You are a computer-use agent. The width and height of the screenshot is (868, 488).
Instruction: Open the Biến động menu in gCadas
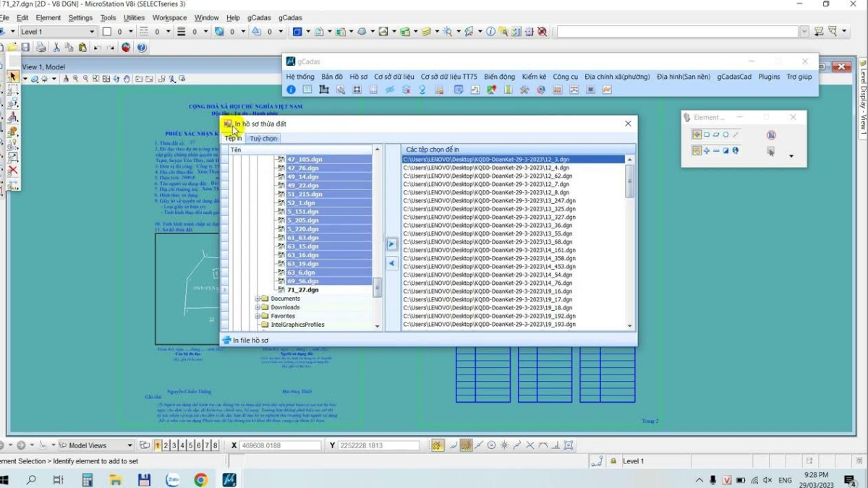pos(500,77)
